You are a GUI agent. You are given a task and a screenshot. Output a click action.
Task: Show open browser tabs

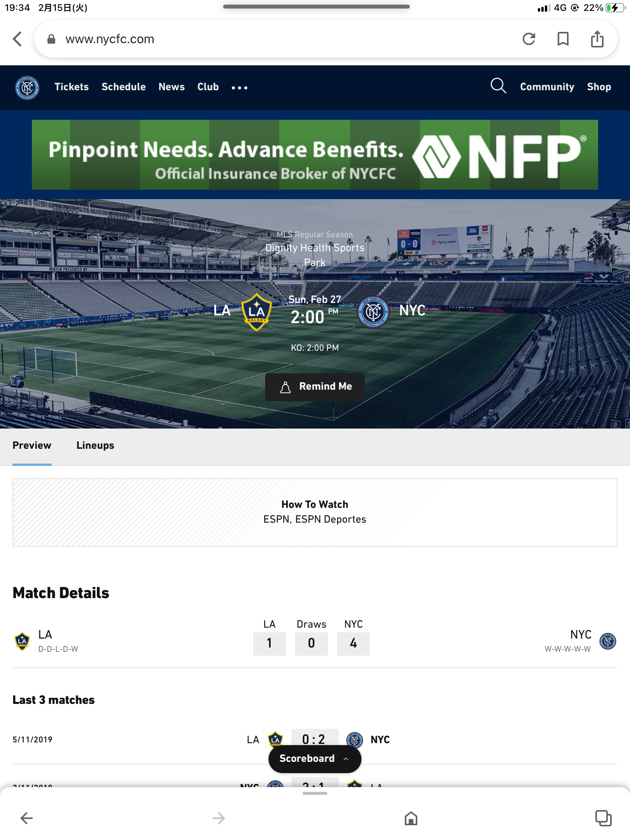(x=603, y=818)
